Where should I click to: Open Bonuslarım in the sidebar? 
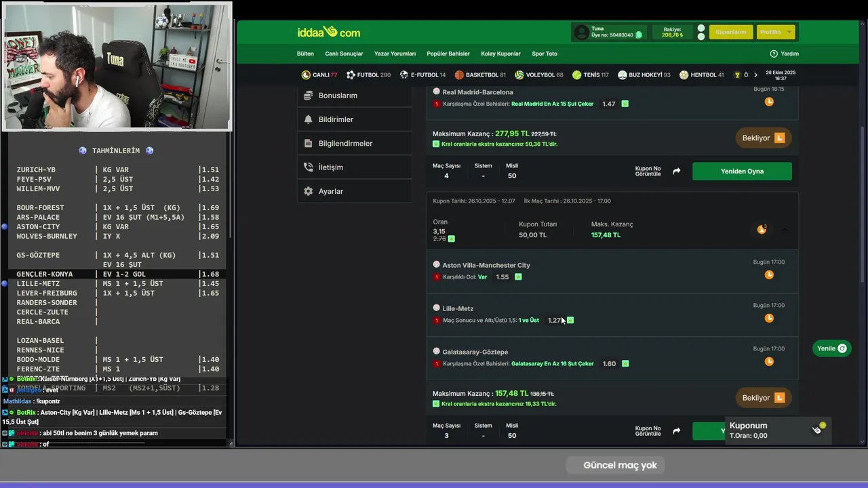tap(354, 96)
